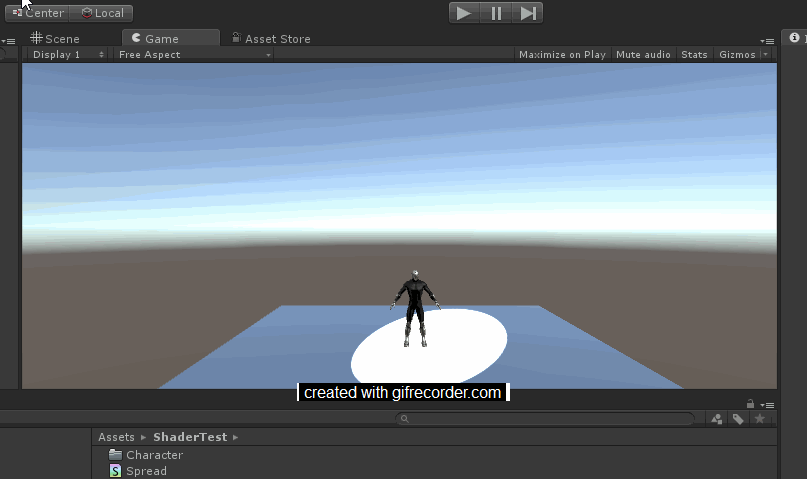807x479 pixels.
Task: Click the Project panel lock icon
Action: tap(750, 404)
